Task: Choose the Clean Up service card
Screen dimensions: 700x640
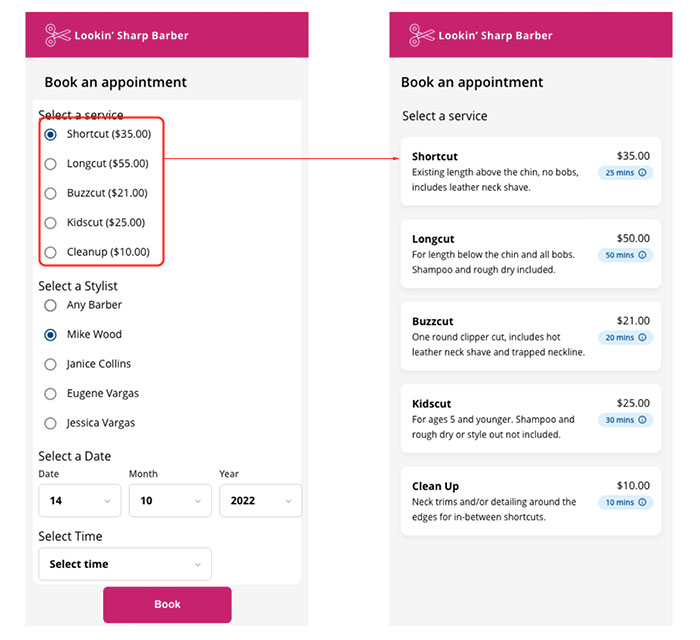Action: click(531, 501)
